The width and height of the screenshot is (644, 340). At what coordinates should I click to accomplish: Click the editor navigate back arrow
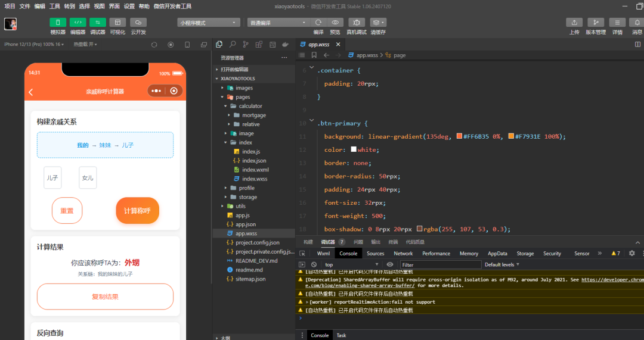point(326,55)
